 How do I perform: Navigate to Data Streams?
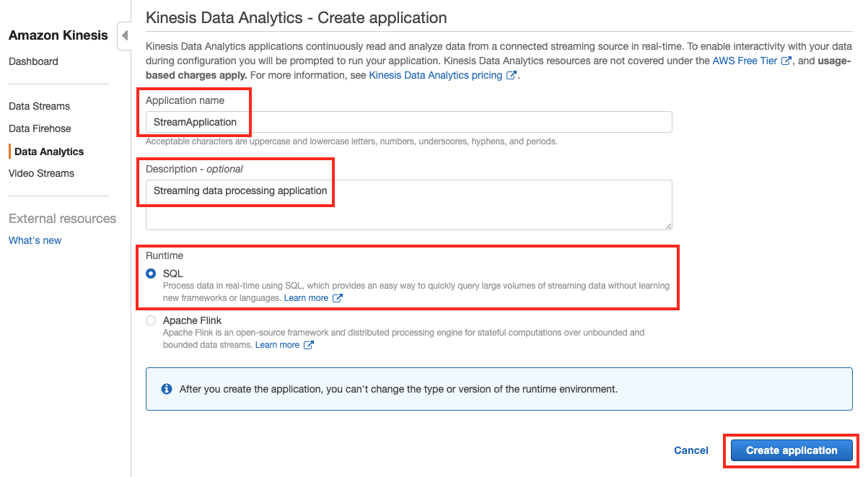click(x=39, y=106)
